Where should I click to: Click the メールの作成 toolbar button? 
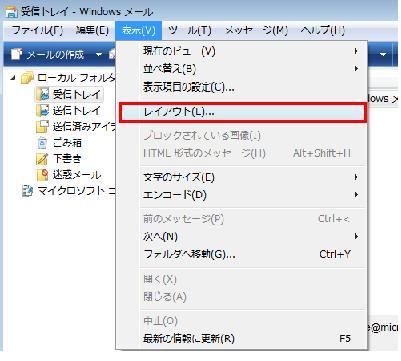pyautogui.click(x=47, y=54)
